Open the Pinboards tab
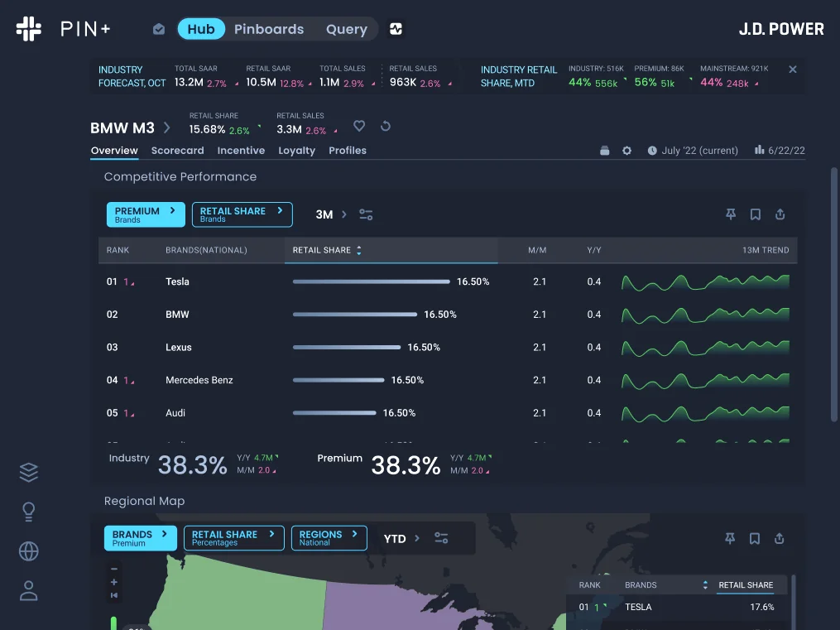Image resolution: width=840 pixels, height=630 pixels. point(269,29)
